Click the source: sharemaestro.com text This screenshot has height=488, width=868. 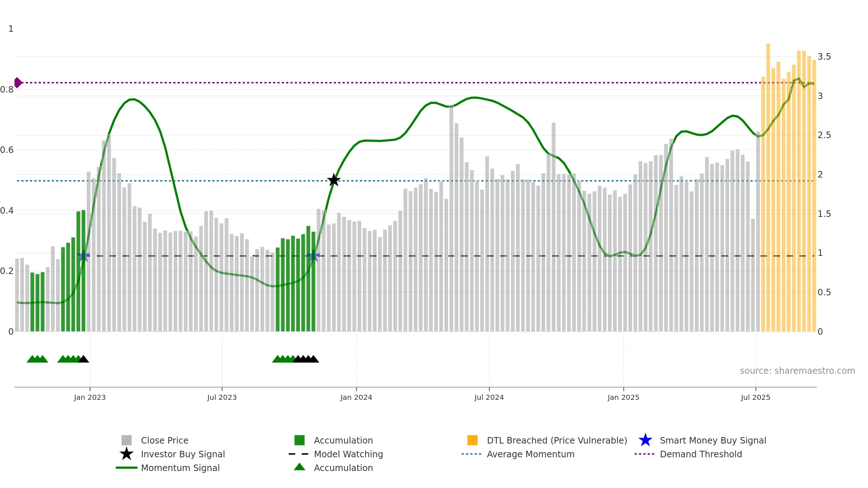(x=797, y=371)
